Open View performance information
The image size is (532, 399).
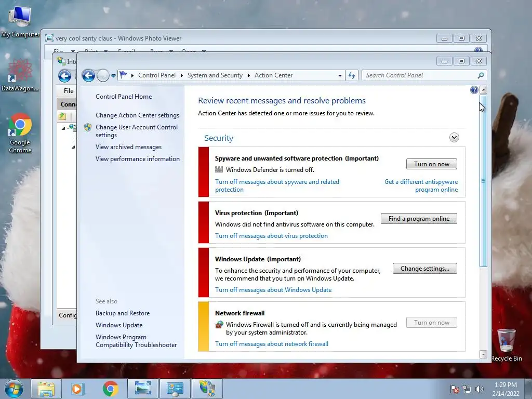(x=137, y=159)
